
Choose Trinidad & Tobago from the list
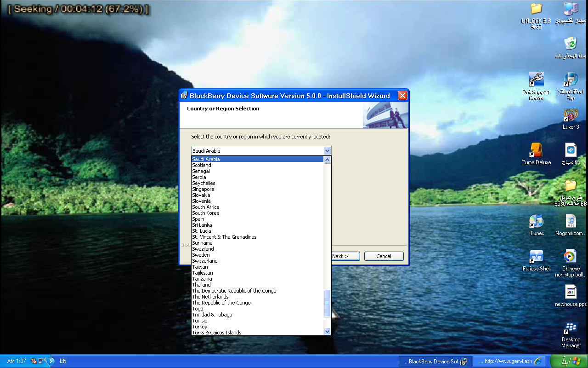click(x=258, y=315)
